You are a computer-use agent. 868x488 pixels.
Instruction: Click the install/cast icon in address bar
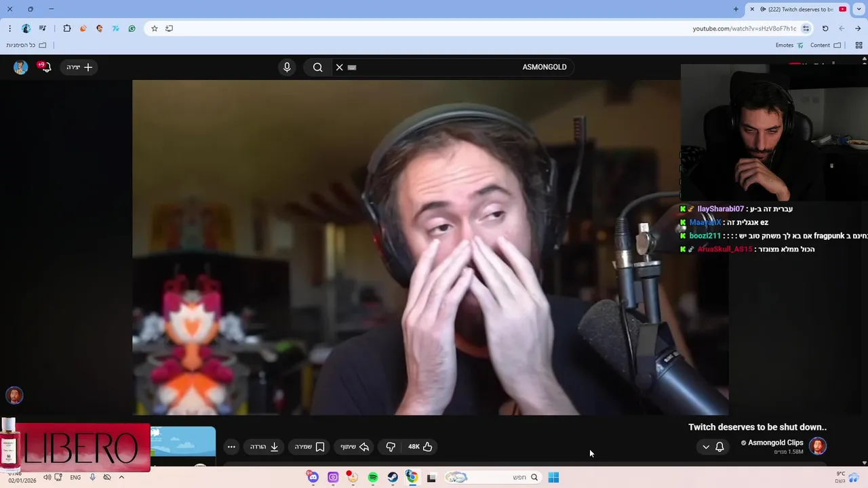(170, 28)
